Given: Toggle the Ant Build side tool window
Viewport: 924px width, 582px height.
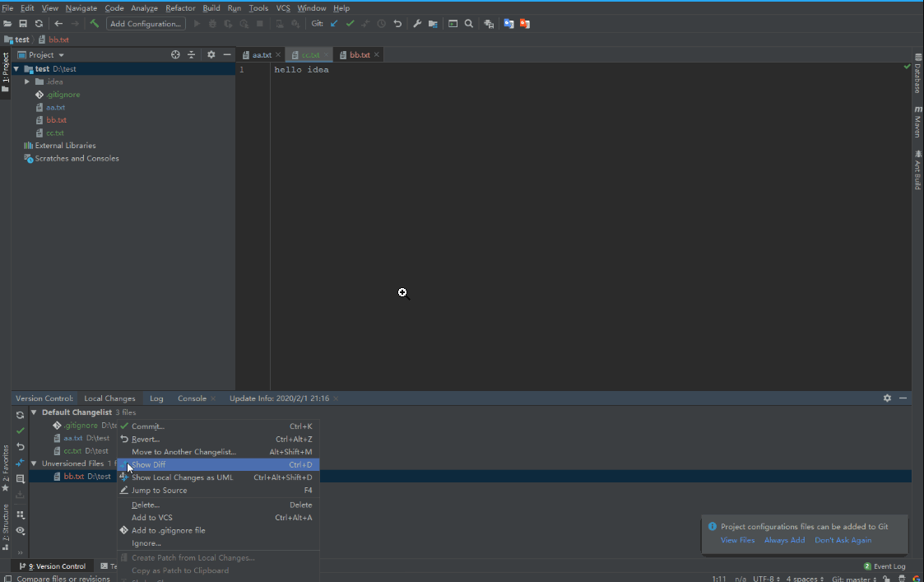Looking at the screenshot, I should [918, 170].
